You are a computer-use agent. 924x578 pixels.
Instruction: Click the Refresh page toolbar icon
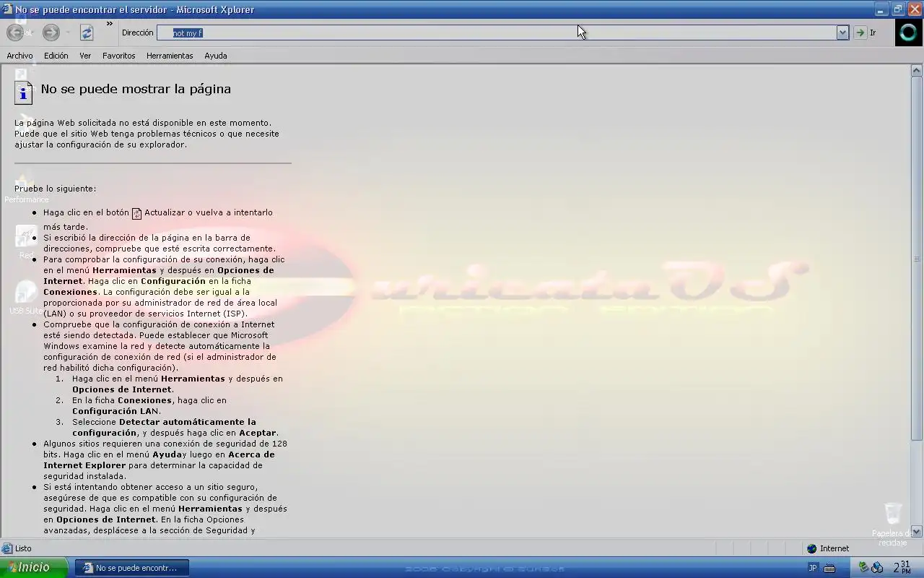click(x=87, y=33)
